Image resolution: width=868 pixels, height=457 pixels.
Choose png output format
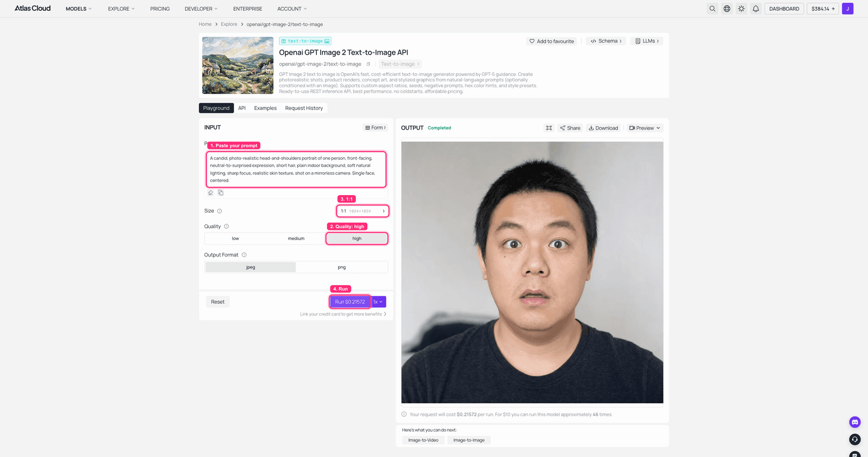pos(342,267)
